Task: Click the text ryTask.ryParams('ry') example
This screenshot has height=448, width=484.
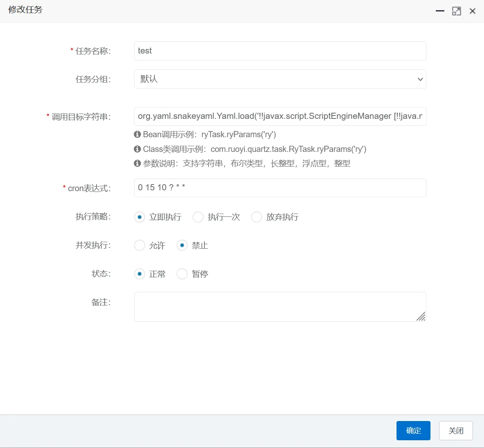Action: [x=239, y=134]
